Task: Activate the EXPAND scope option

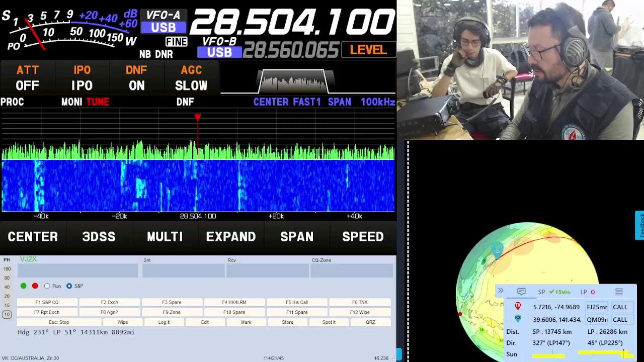Action: 231,237
